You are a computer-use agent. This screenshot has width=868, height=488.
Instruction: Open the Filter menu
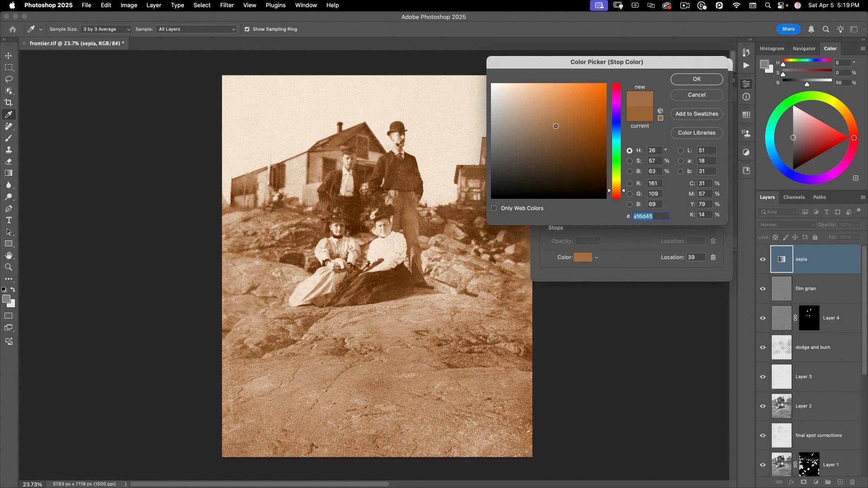226,5
